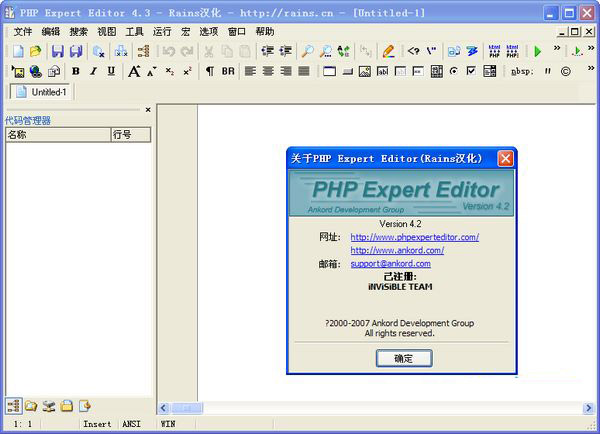Image resolution: width=600 pixels, height=434 pixels.
Task: Open the 文件 menu
Action: [x=23, y=32]
